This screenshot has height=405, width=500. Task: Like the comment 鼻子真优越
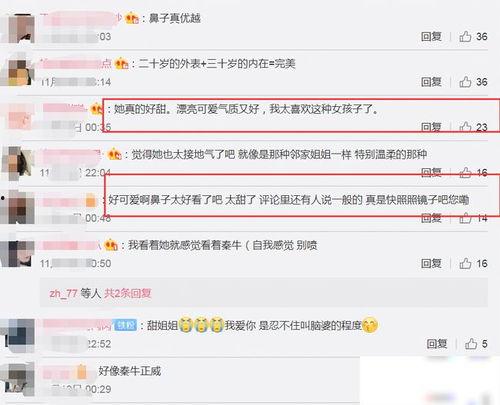pyautogui.click(x=465, y=36)
